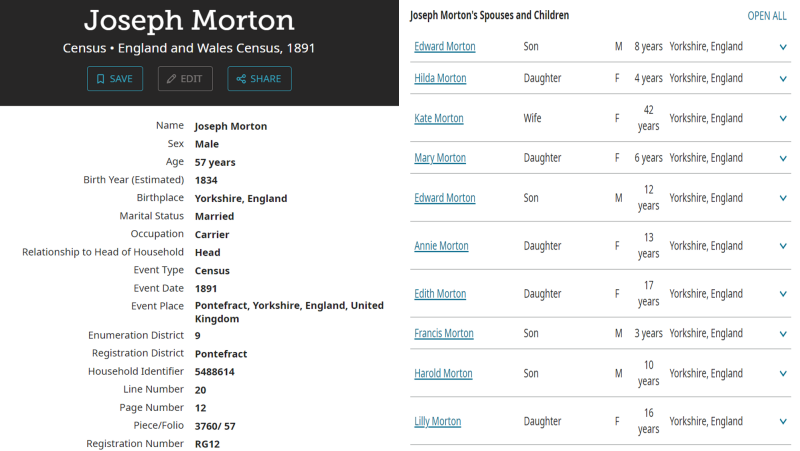Viewport: 800px width, 451px height.
Task: Expand the 8-year-old Edward Morton row
Action: 783,47
